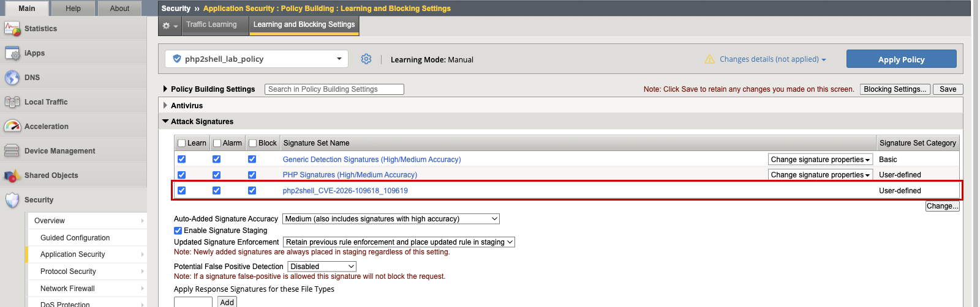Open the Overview menu item
980x307 pixels.
click(87, 221)
